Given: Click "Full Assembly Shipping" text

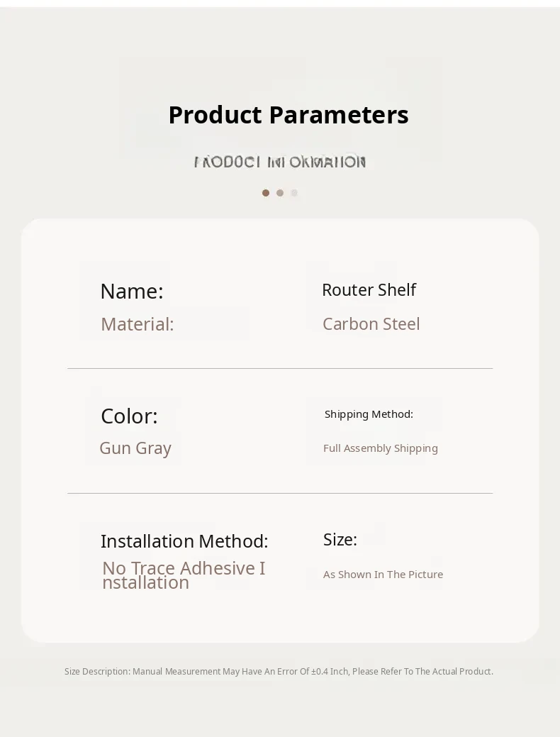Looking at the screenshot, I should pyautogui.click(x=381, y=448).
